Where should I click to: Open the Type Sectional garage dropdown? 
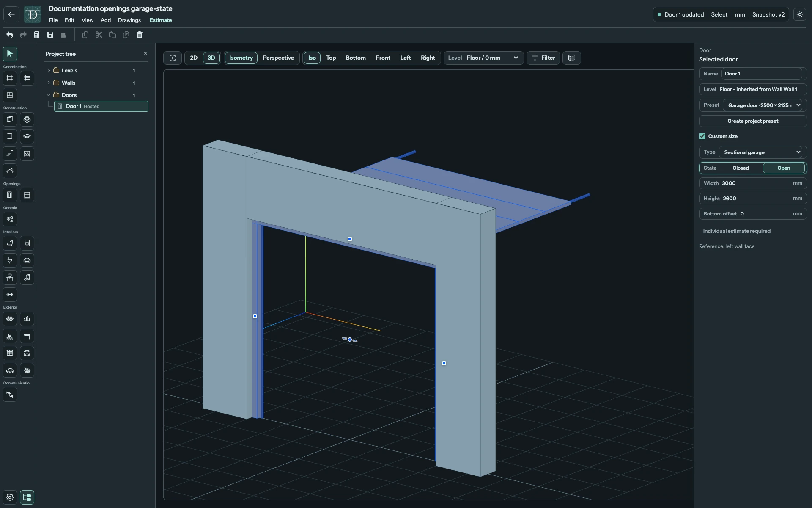(x=762, y=152)
